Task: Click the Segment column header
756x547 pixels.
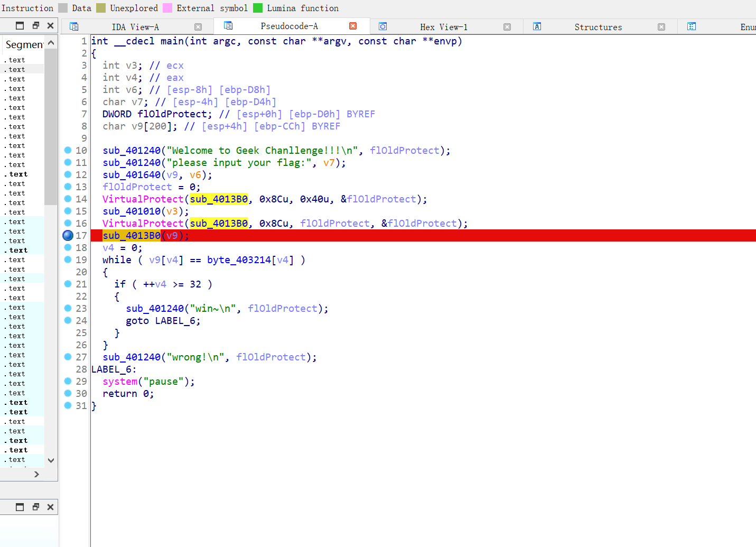Action: click(24, 44)
